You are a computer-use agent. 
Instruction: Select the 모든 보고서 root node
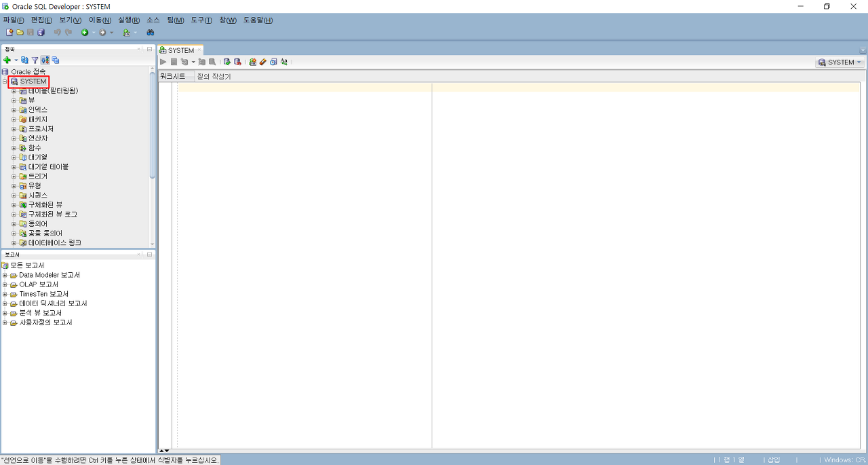(26, 265)
